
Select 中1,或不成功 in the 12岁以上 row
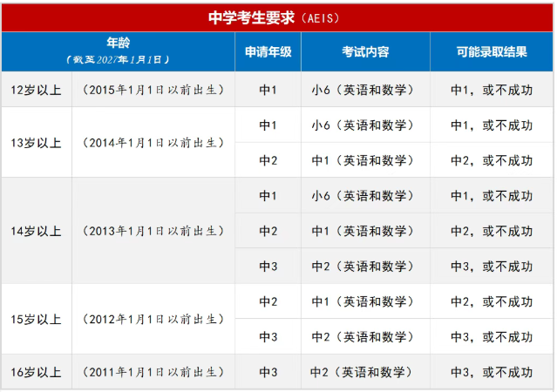click(x=492, y=90)
